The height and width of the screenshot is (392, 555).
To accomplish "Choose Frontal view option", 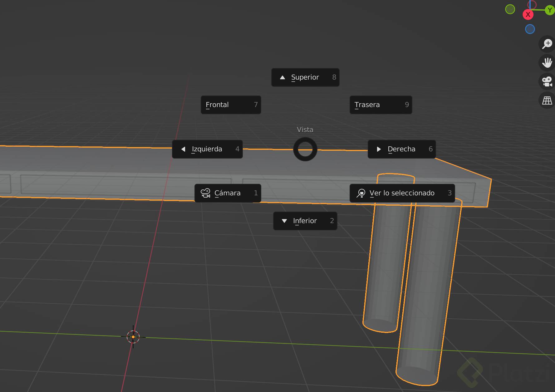I will (x=231, y=105).
